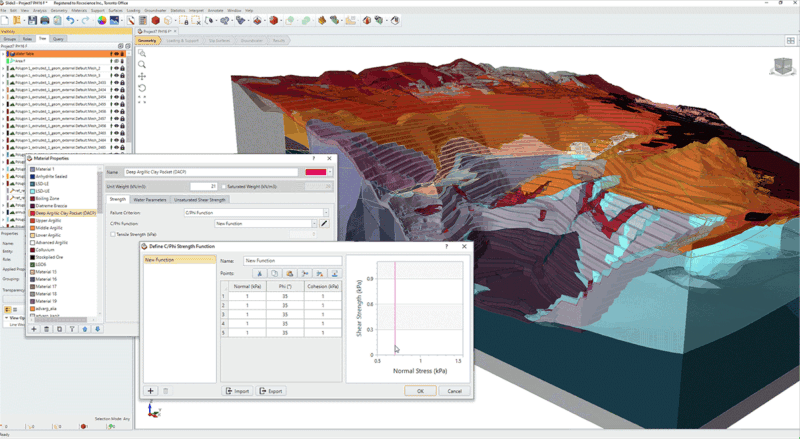Open the material color dropdown arrow

(330, 172)
